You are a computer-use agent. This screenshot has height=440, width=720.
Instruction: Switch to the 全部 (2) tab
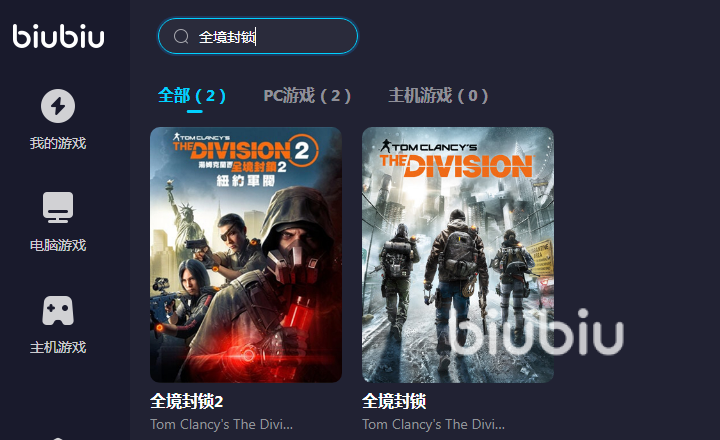click(x=191, y=96)
